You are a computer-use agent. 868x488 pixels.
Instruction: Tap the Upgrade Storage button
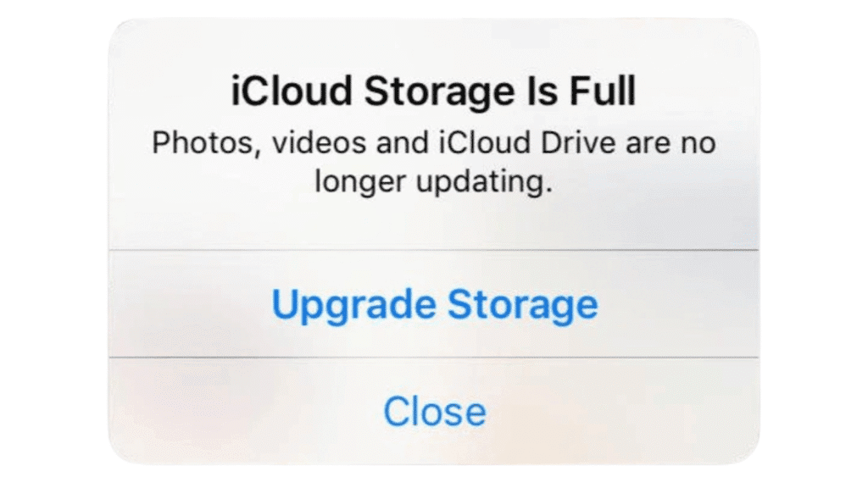pyautogui.click(x=434, y=304)
